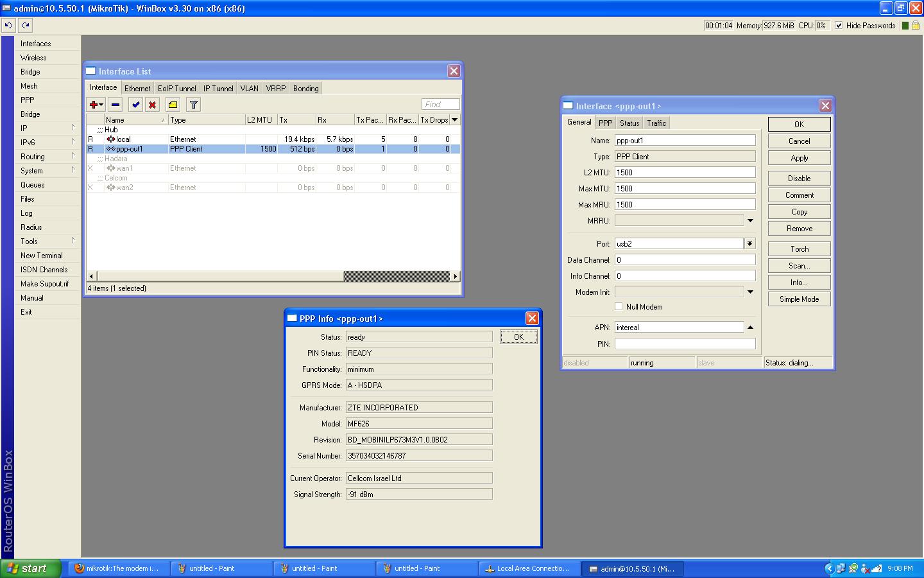The image size is (924, 578).
Task: Open the column chooser dropdown in Interface List
Action: pyautogui.click(x=455, y=120)
